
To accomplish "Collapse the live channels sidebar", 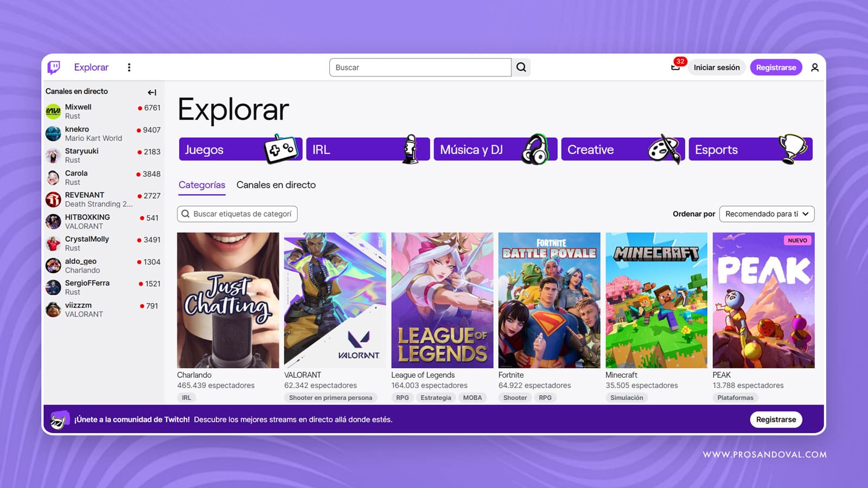I will [152, 92].
